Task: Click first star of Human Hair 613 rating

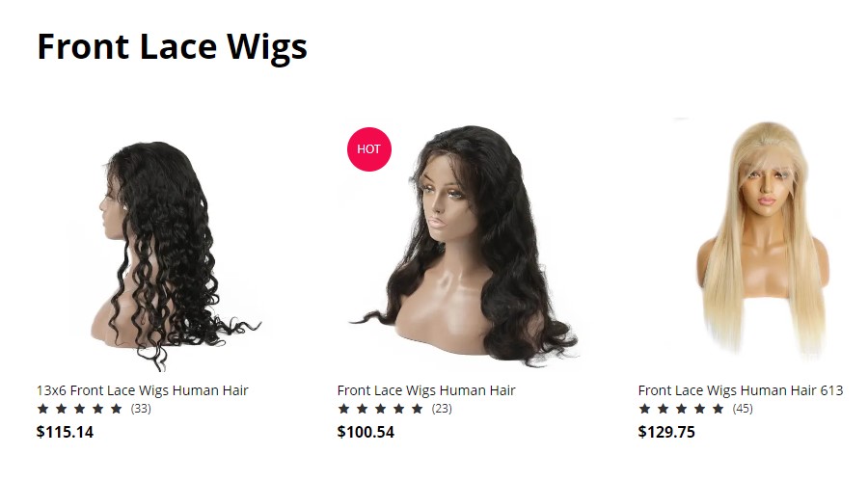Action: pyautogui.click(x=644, y=409)
